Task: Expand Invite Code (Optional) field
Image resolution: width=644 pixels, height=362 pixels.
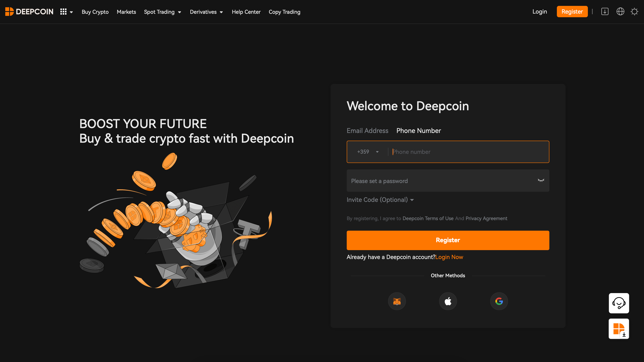Action: pos(380,200)
